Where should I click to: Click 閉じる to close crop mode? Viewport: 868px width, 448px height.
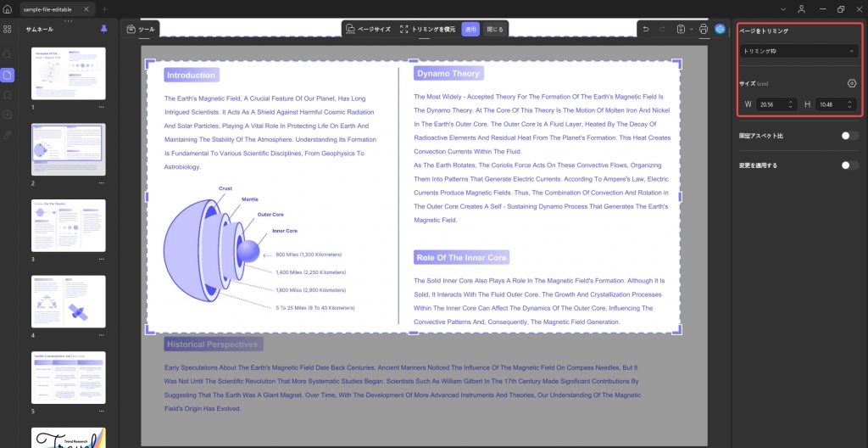495,30
